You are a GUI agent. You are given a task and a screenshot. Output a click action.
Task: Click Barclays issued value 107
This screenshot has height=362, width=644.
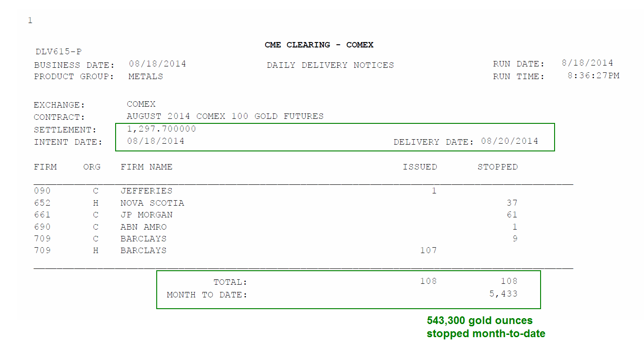[x=428, y=250]
